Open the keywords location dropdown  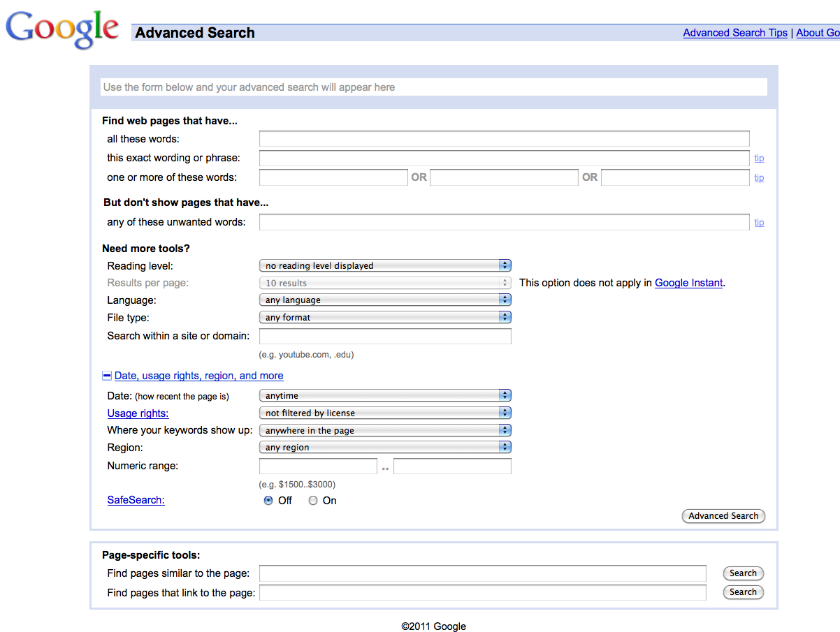click(x=384, y=430)
